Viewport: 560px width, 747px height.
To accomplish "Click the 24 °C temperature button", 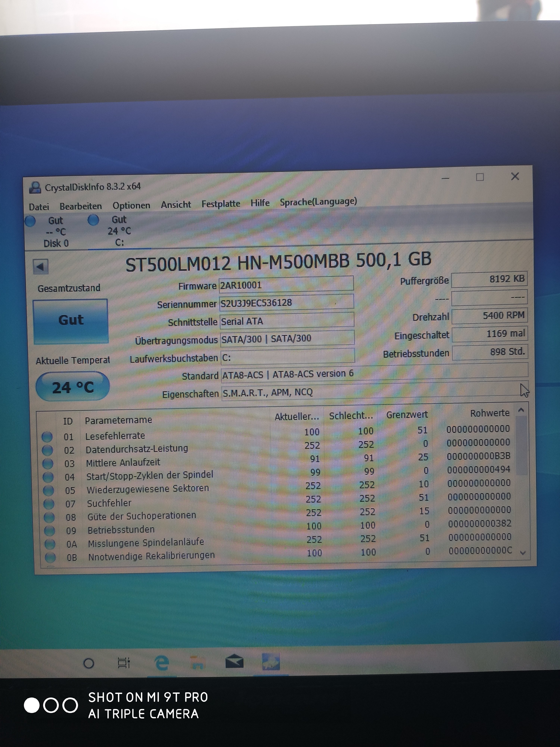I will (73, 387).
